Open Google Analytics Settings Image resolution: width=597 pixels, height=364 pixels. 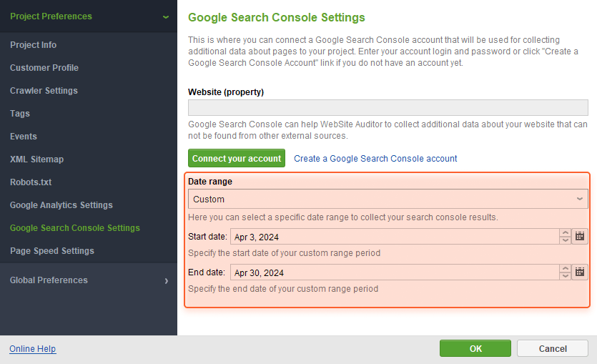click(x=61, y=205)
